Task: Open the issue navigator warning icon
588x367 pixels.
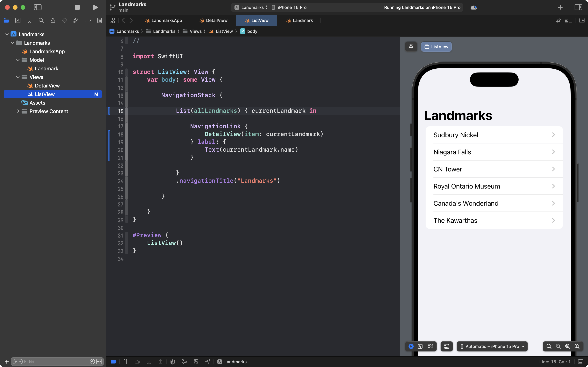Action: [x=53, y=20]
